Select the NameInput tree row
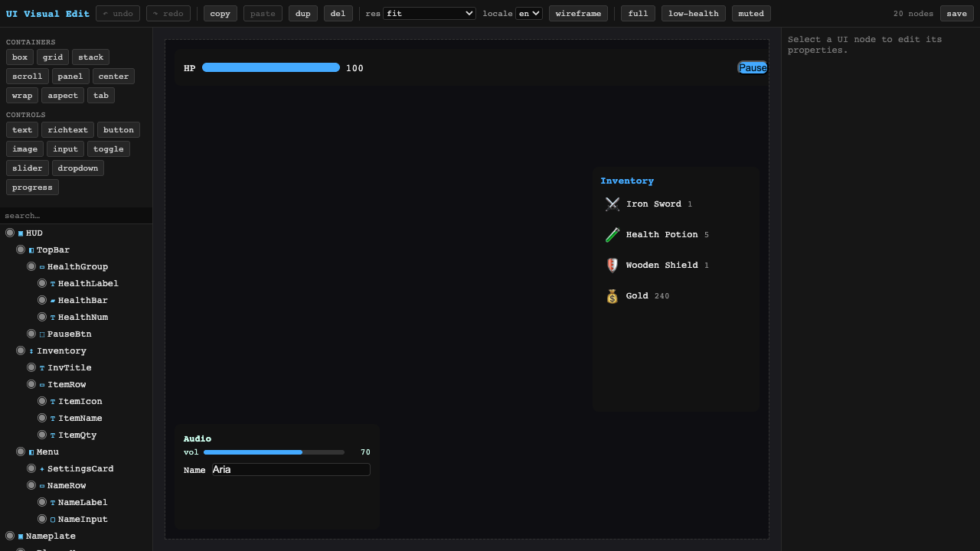Image resolution: width=980 pixels, height=551 pixels. coord(77,519)
